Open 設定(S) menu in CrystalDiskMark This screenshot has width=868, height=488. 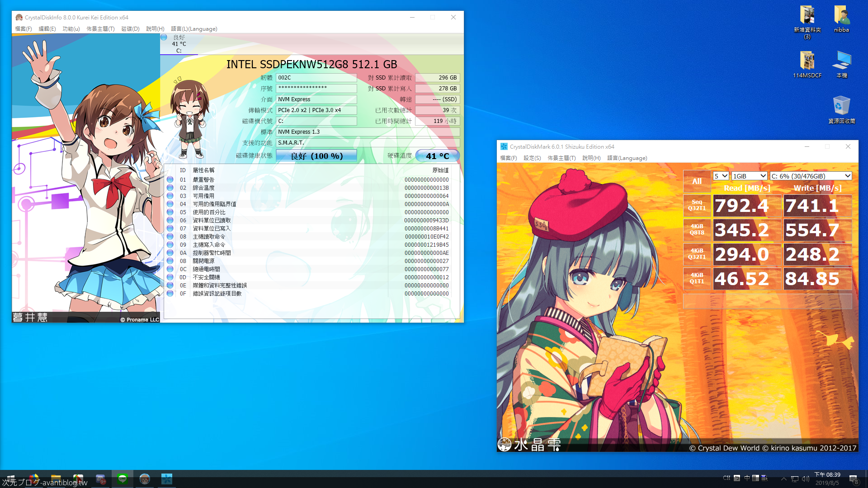click(532, 158)
